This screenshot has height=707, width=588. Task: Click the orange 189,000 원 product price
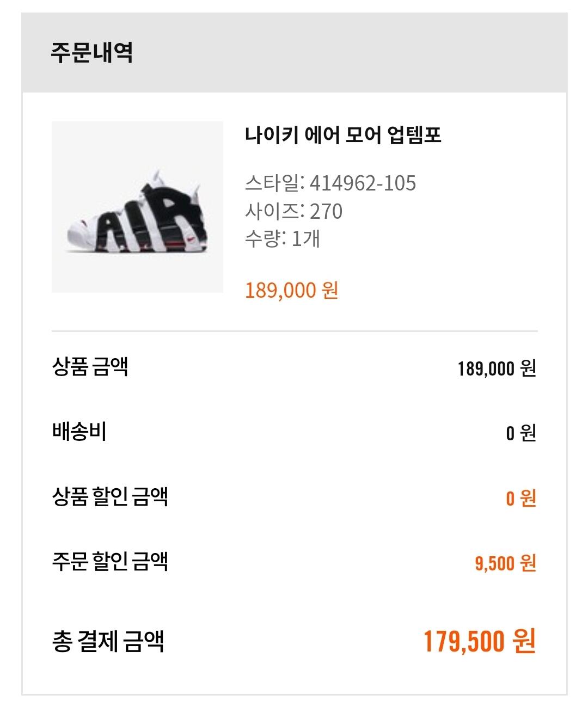coord(291,290)
